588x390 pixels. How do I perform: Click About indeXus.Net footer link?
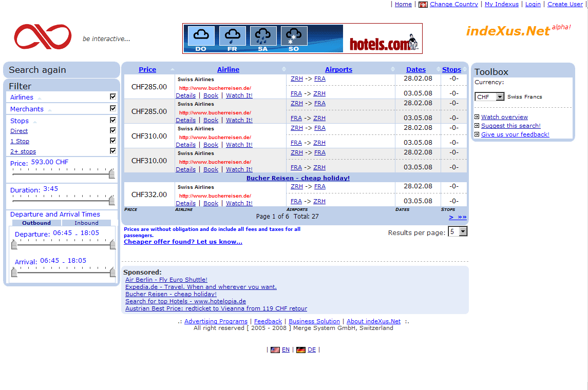click(x=373, y=321)
